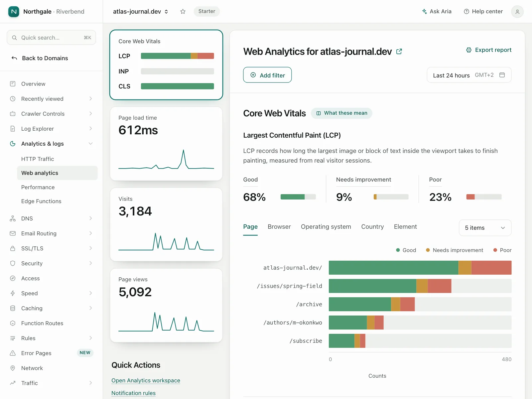The height and width of the screenshot is (399, 532).
Task: Click the Poor 23% progress bar
Action: coord(484,197)
